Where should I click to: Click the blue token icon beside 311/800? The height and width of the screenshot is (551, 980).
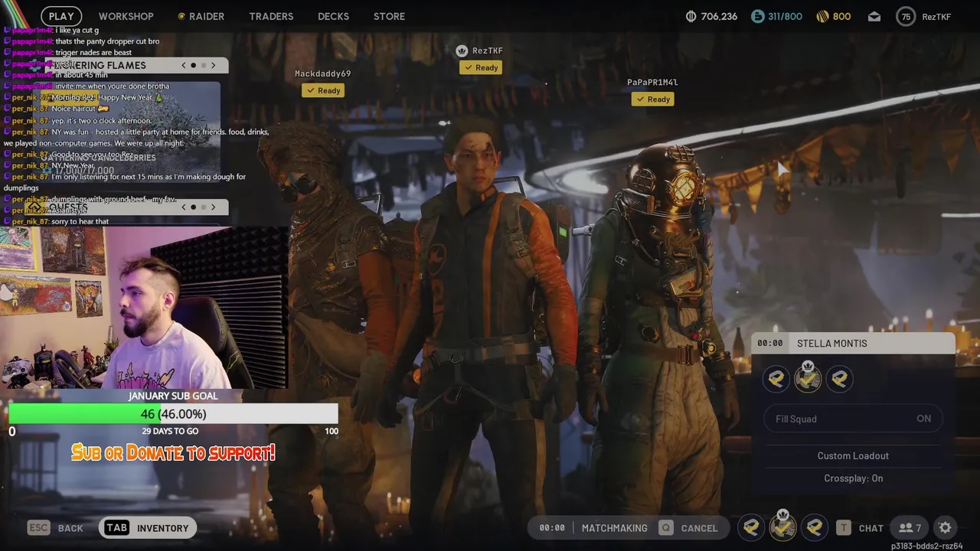757,16
